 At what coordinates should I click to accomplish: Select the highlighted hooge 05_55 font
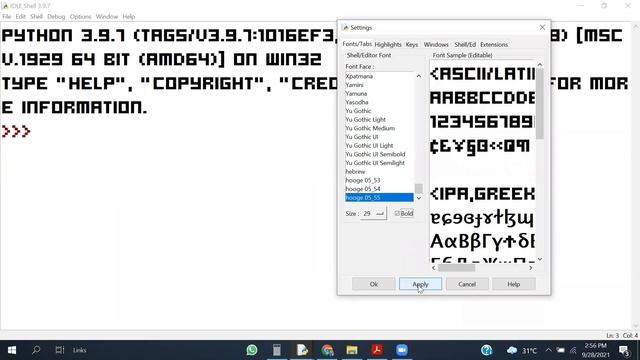(x=379, y=198)
